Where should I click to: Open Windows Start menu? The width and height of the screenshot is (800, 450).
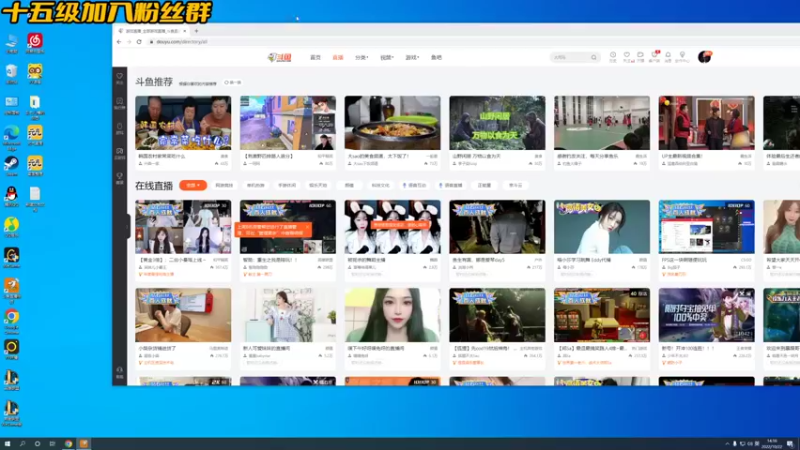[7, 444]
